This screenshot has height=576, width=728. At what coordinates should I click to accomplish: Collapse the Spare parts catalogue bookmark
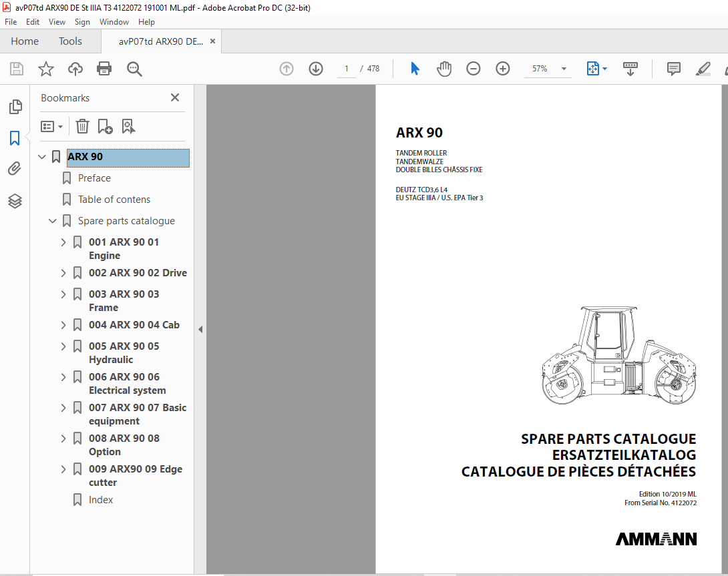[53, 221]
